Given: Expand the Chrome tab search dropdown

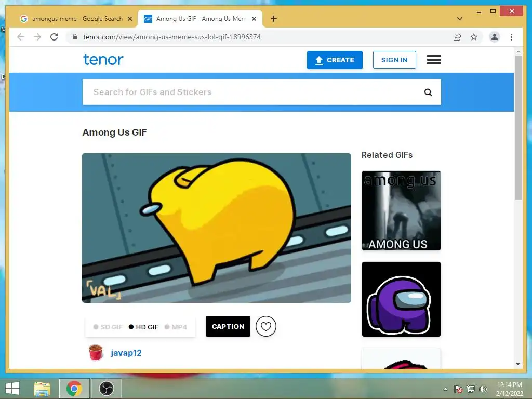Looking at the screenshot, I should [459, 19].
